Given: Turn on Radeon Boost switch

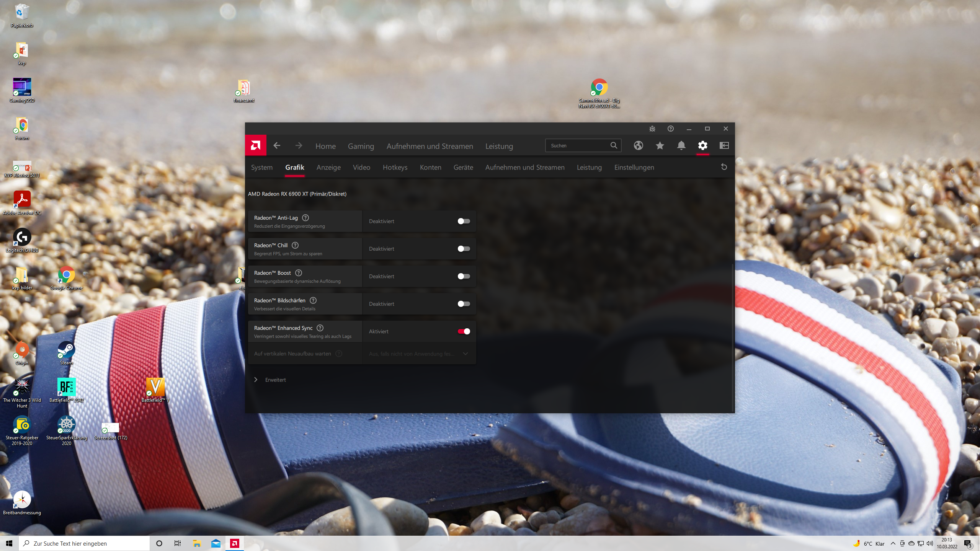Looking at the screenshot, I should pyautogui.click(x=464, y=276).
